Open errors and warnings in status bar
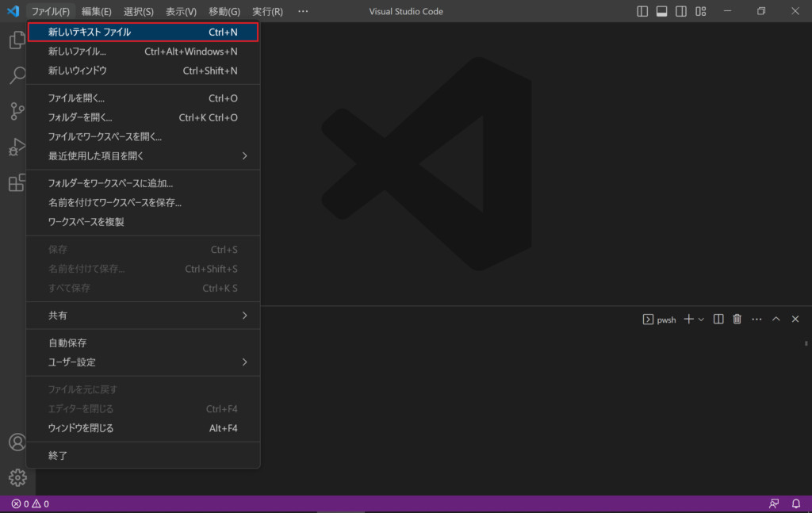Viewport: 812px width, 513px height. click(x=30, y=503)
